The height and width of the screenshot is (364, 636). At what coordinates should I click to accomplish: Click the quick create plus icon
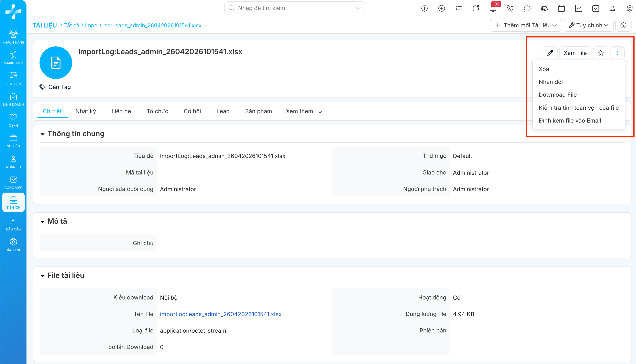click(441, 9)
